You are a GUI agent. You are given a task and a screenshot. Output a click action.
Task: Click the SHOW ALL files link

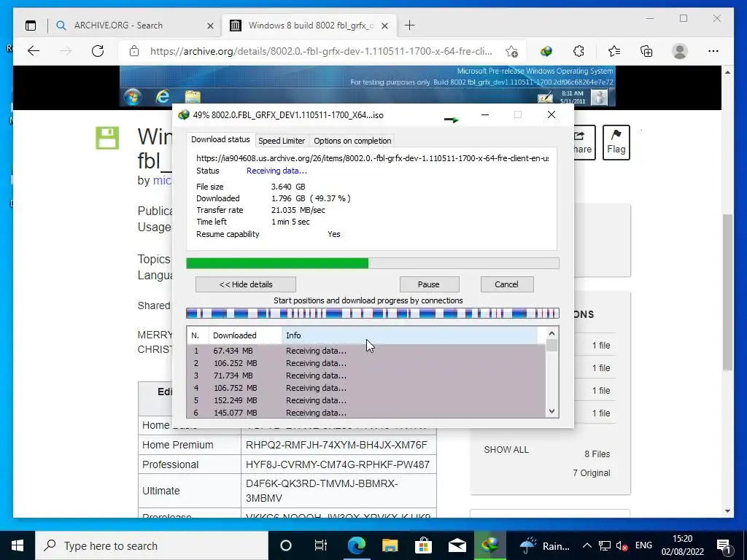click(x=506, y=450)
